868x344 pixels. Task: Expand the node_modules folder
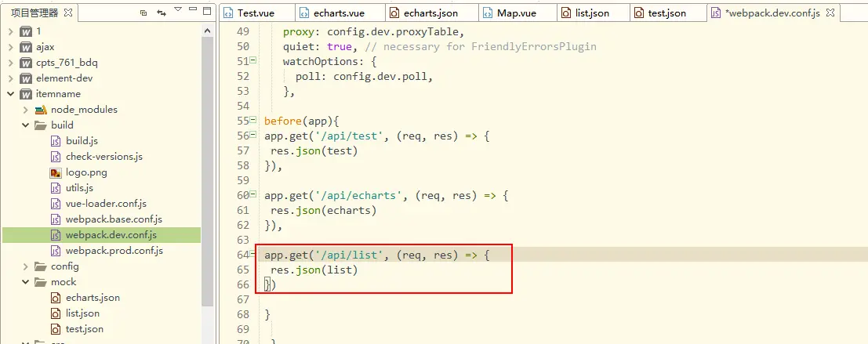pos(25,110)
